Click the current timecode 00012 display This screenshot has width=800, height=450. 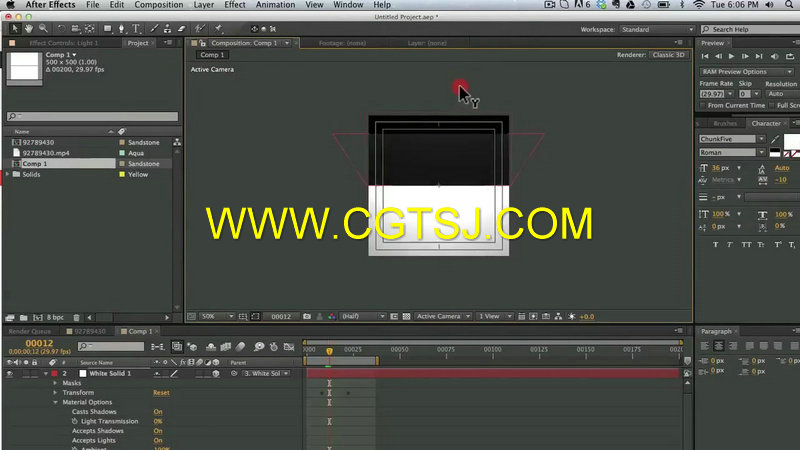39,343
